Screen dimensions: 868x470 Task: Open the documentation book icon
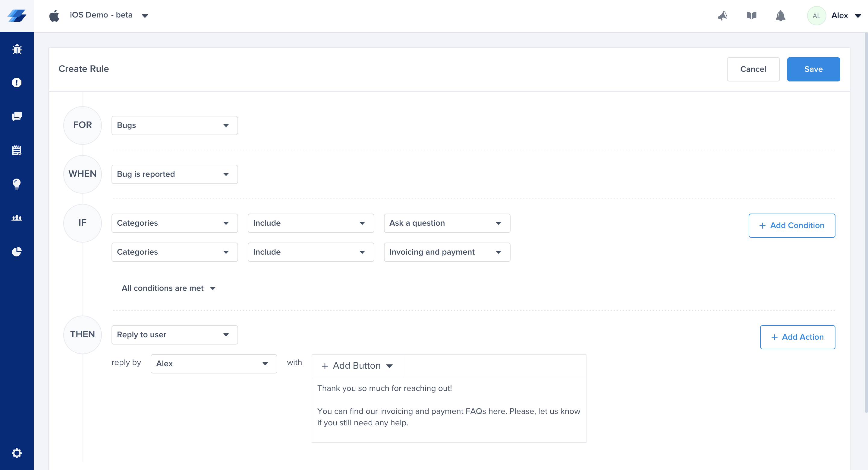pos(751,15)
